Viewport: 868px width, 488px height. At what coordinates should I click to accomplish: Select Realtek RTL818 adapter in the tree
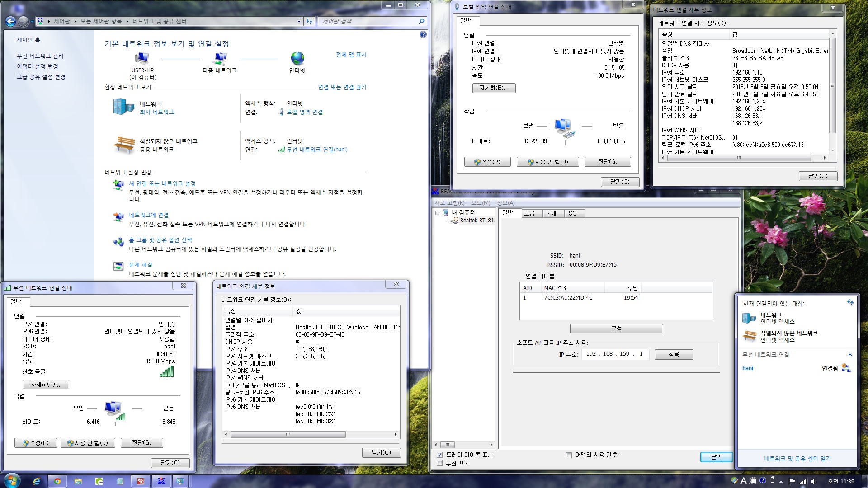tap(477, 221)
